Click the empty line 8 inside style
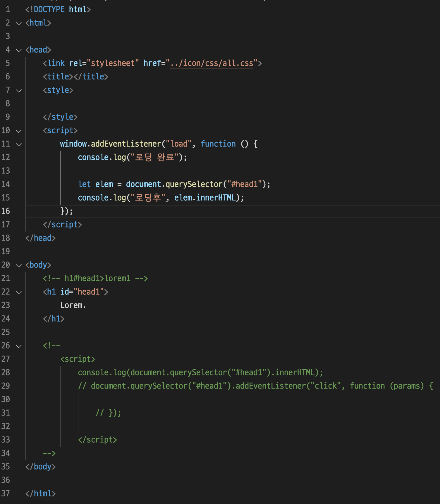Image resolution: width=440 pixels, height=504 pixels. pyautogui.click(x=233, y=103)
